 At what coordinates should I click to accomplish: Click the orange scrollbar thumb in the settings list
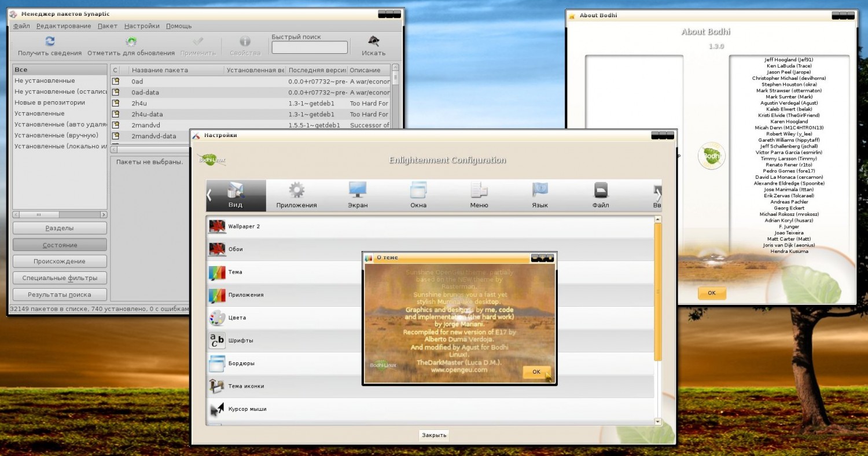[657, 292]
